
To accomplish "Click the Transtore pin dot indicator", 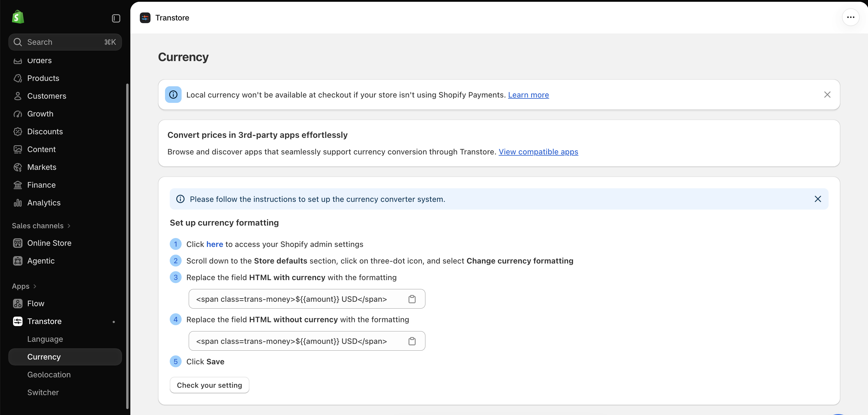I will pos(113,322).
